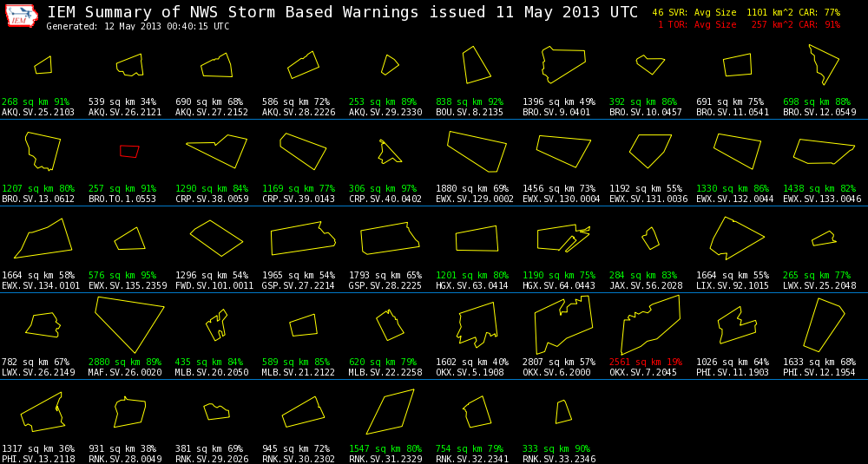Click the '1317 sq km 36%' value
The height and width of the screenshot is (464, 868).
(x=38, y=448)
